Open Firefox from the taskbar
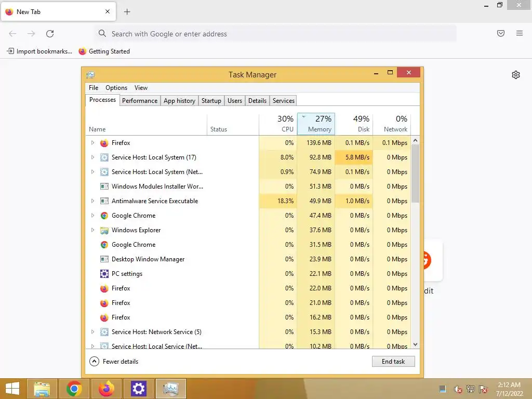The height and width of the screenshot is (399, 532). pyautogui.click(x=106, y=389)
